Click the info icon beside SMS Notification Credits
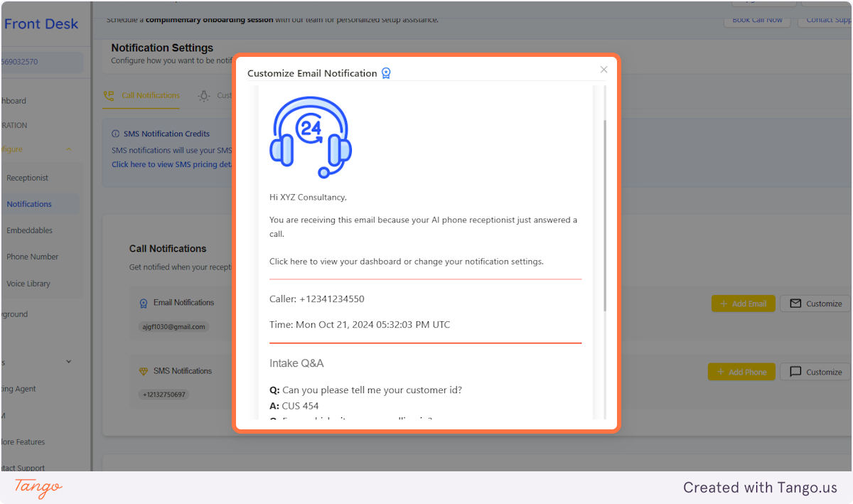The width and height of the screenshot is (853, 504). [116, 134]
